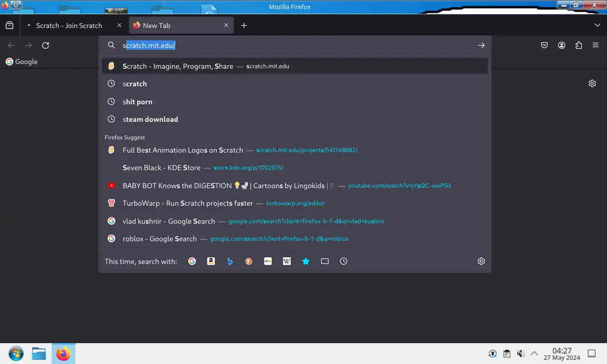Search this time with Amazon
Viewport: 607px width, 364px height.
(x=211, y=261)
